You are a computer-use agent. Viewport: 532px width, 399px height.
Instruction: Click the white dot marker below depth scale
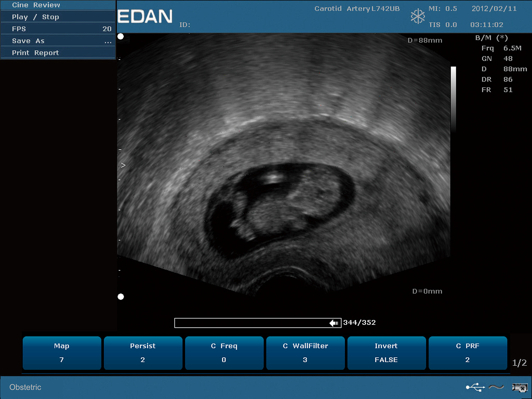coord(121,297)
